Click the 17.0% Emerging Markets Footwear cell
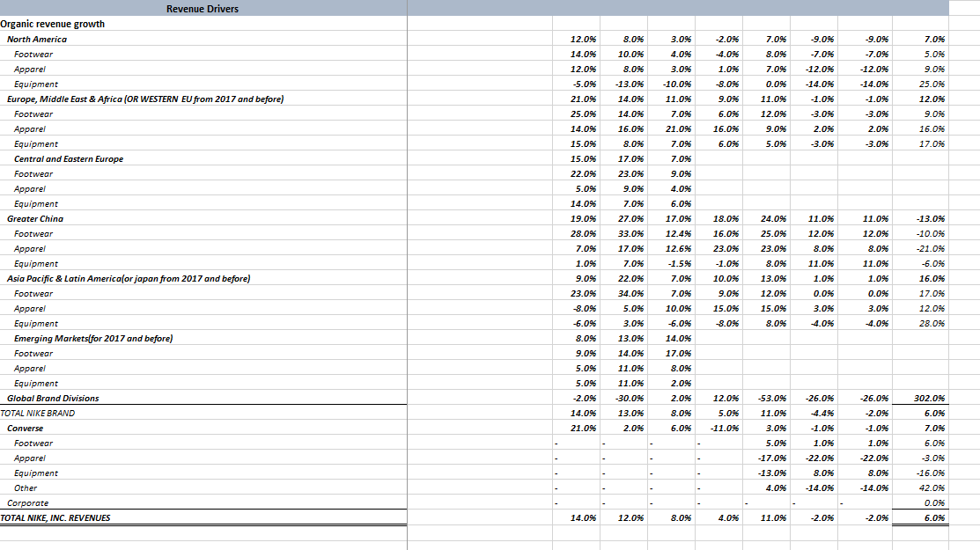Screen dimensions: 980x550 click(x=671, y=354)
